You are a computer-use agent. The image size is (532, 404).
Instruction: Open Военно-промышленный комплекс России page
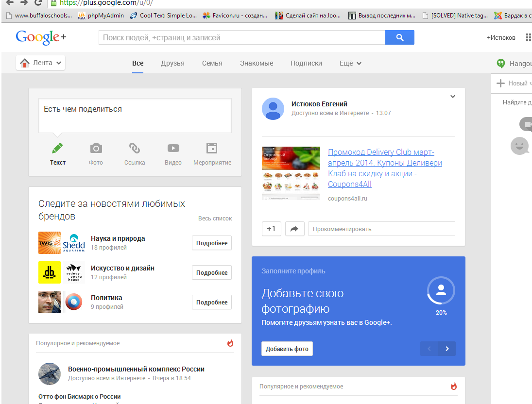[x=136, y=369]
